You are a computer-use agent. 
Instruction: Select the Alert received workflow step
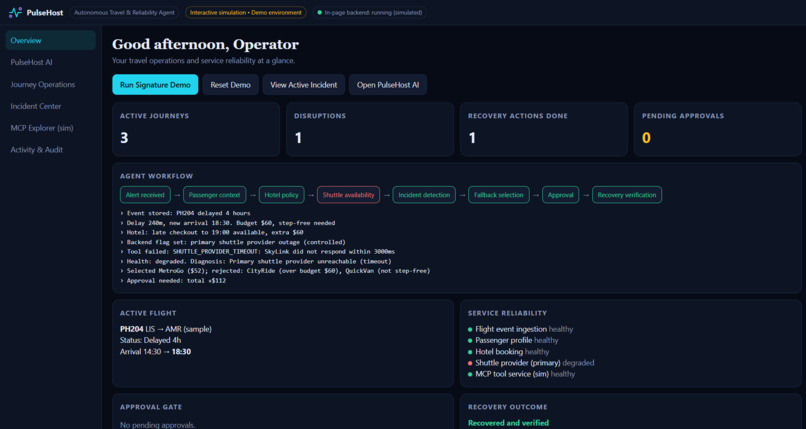(x=145, y=195)
